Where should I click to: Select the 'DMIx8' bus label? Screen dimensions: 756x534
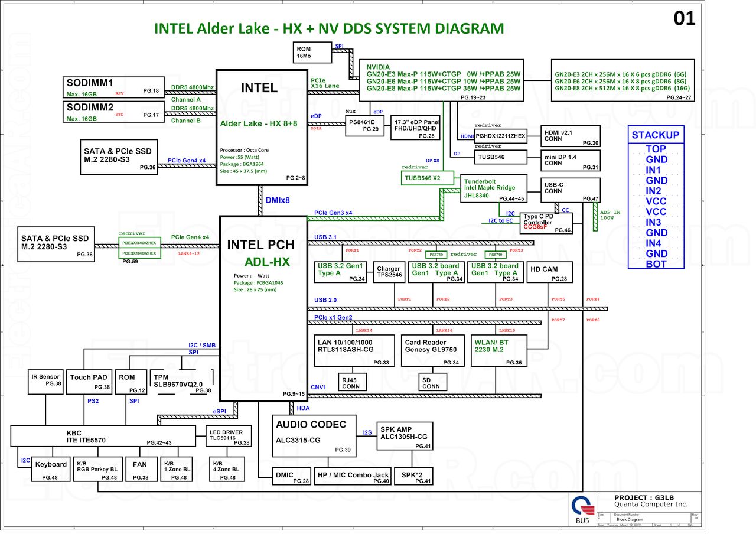278,200
